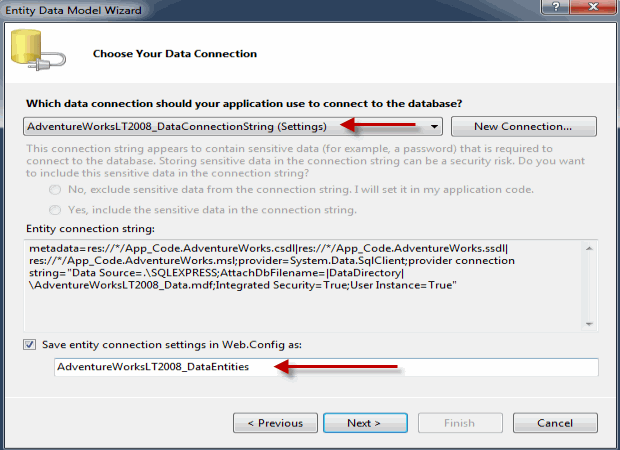Select 'Yes, include the sensitive data' option

coord(55,210)
